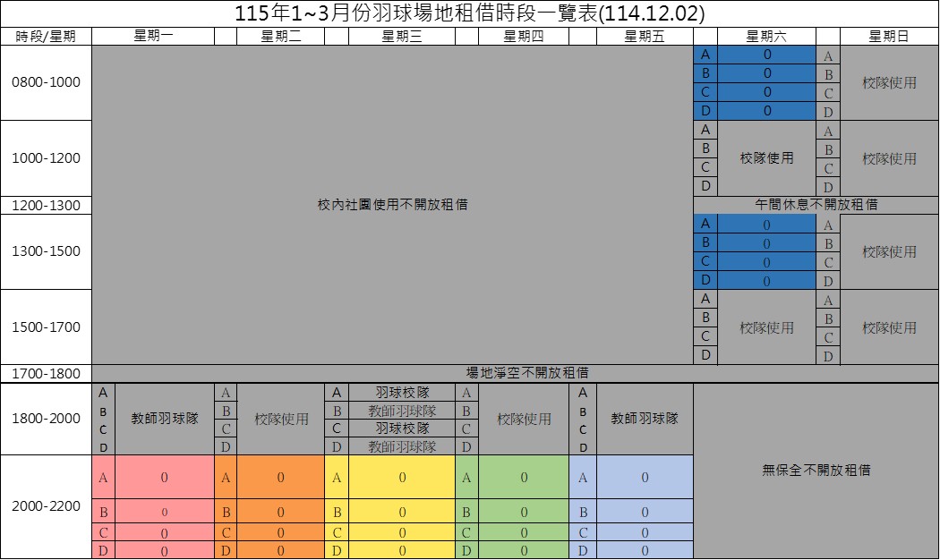The width and height of the screenshot is (940, 560).
Task: Click the 星期六 column header
Action: tap(766, 37)
